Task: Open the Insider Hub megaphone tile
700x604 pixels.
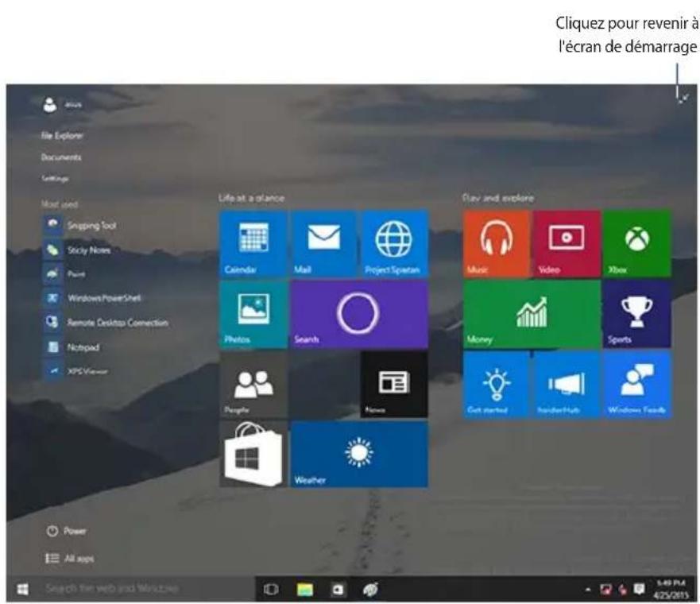Action: pyautogui.click(x=567, y=385)
